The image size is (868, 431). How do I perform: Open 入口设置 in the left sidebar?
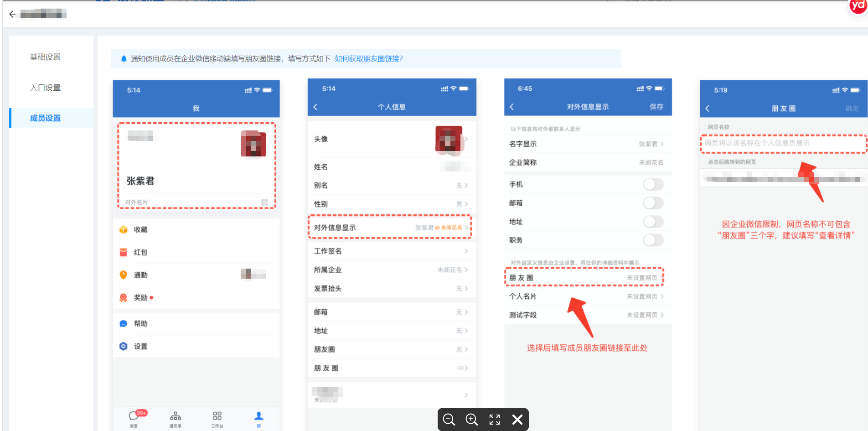pos(45,88)
